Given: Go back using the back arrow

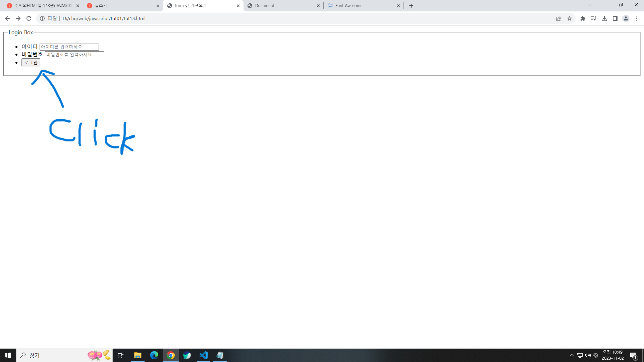Looking at the screenshot, I should tap(7, 18).
